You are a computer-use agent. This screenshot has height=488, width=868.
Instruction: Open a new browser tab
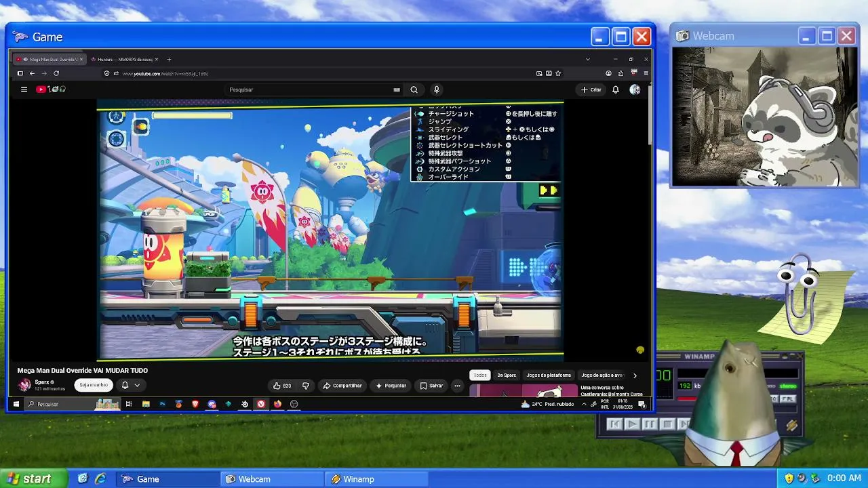coord(169,59)
